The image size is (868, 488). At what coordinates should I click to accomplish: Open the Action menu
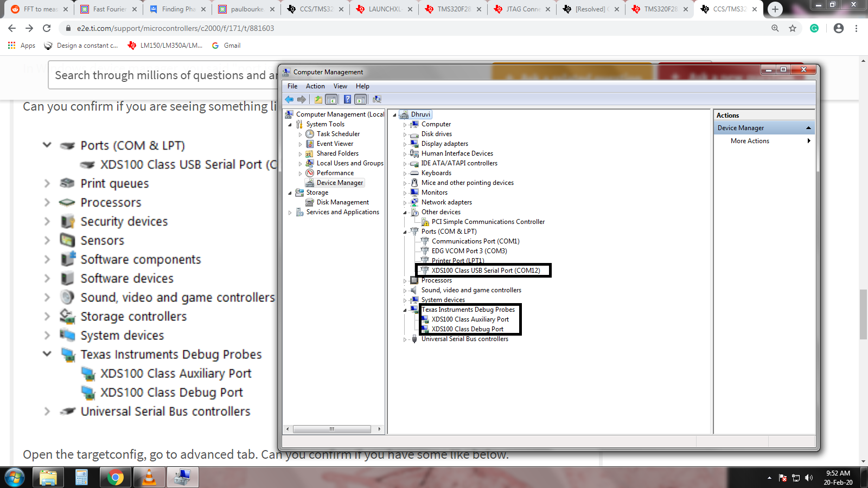[315, 86]
